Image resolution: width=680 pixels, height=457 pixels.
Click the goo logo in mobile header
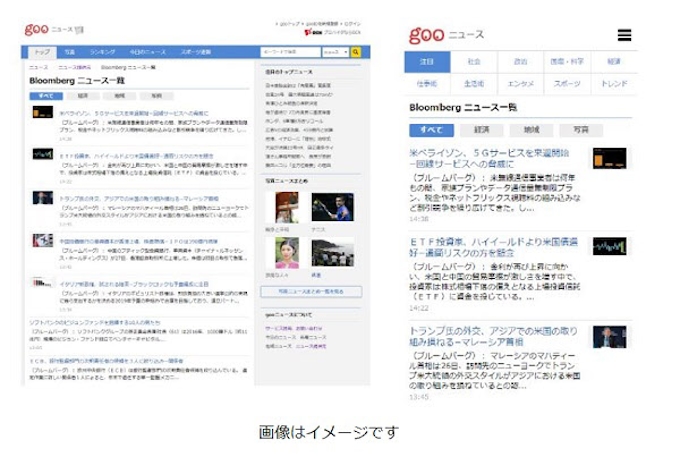click(431, 35)
